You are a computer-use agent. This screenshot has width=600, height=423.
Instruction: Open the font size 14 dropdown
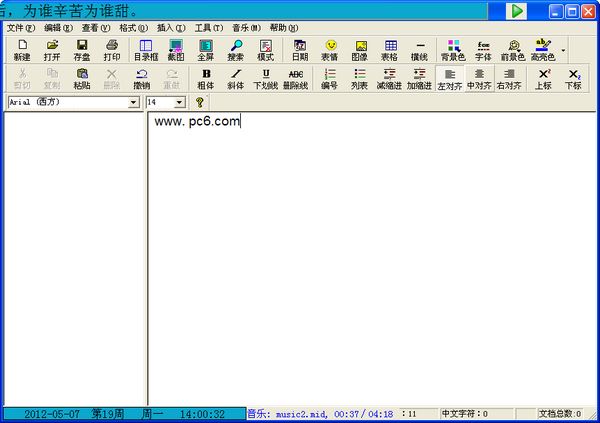179,102
